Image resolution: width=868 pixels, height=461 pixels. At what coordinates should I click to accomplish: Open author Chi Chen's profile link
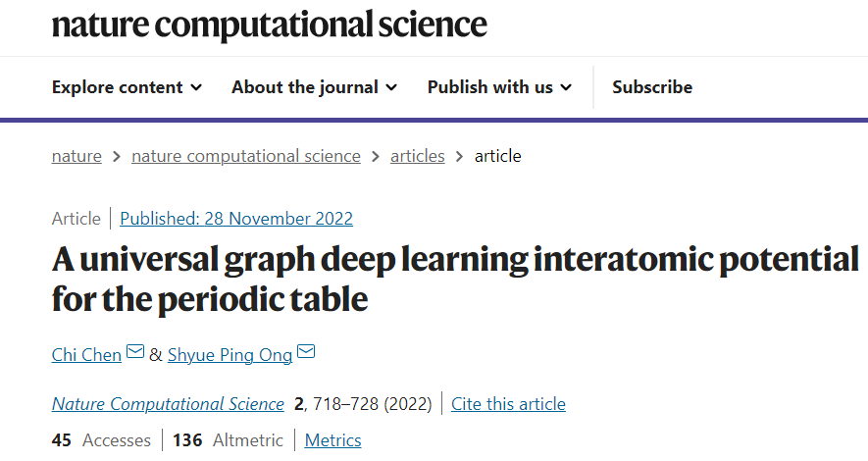pyautogui.click(x=86, y=355)
